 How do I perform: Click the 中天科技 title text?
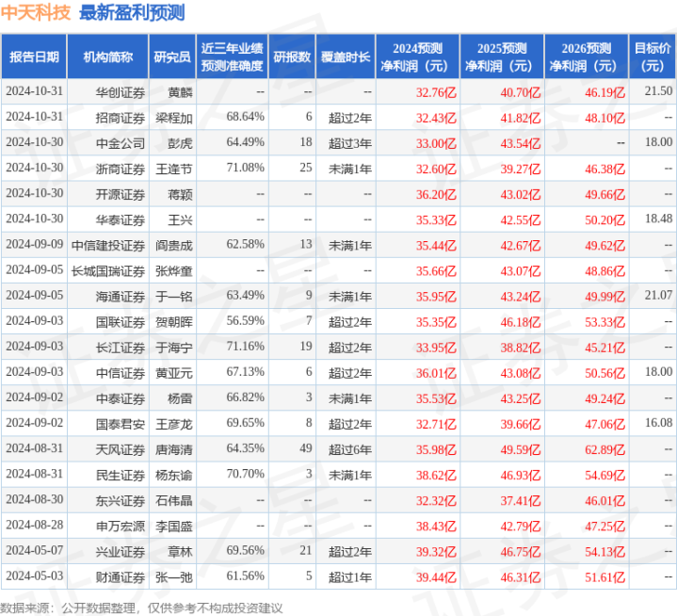pyautogui.click(x=36, y=12)
